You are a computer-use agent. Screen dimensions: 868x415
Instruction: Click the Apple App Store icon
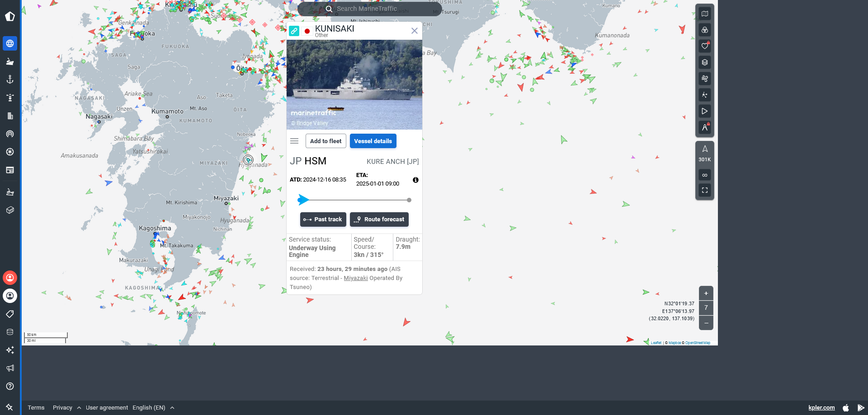[x=846, y=408]
